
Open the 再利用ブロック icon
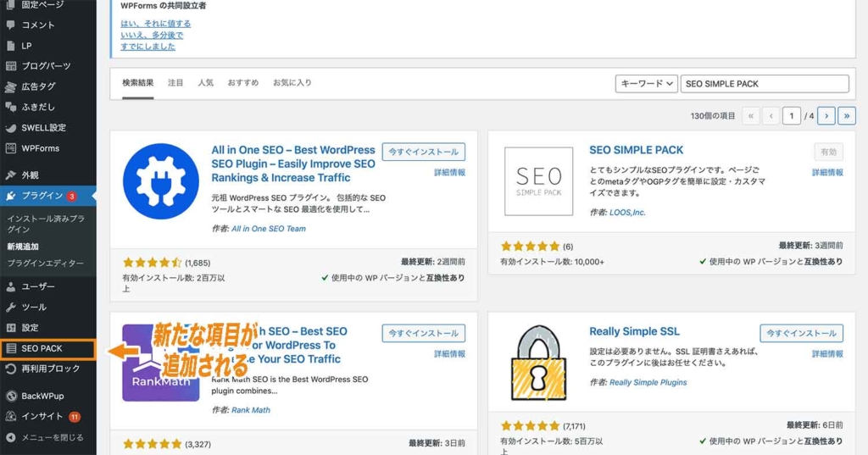click(10, 369)
